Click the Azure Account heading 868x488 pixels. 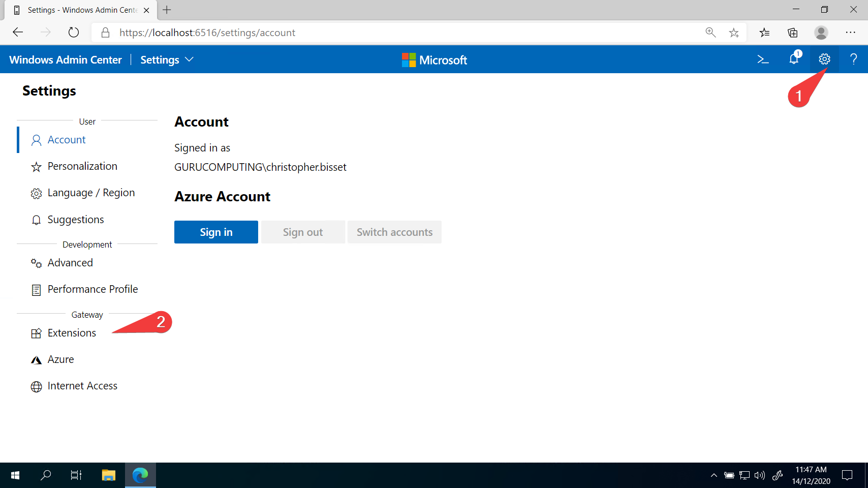[x=222, y=197]
